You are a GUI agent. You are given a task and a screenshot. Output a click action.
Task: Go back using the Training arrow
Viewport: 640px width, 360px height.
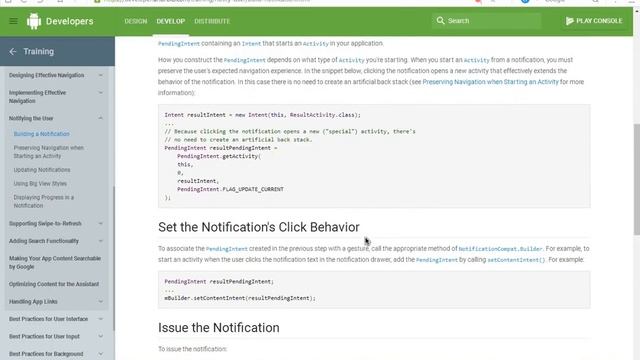[13, 51]
